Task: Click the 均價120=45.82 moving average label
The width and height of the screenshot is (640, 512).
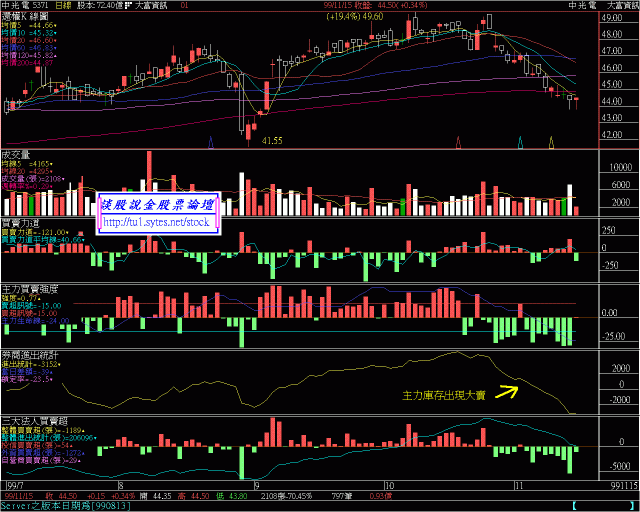Action: tap(29, 55)
